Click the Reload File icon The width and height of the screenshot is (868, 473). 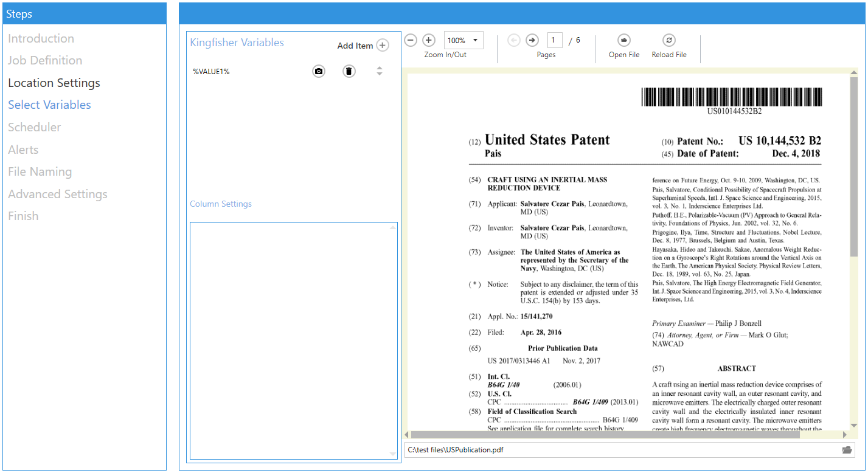[668, 40]
